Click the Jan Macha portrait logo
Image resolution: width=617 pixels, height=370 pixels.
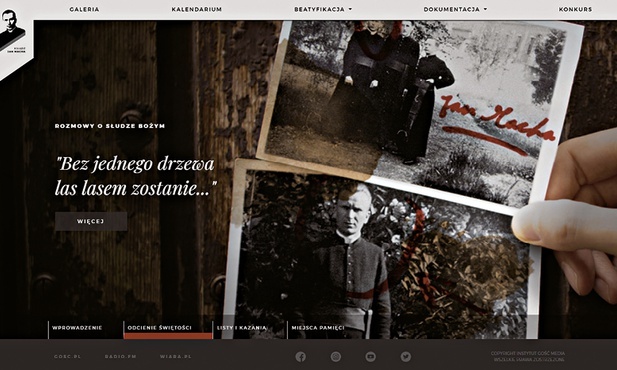[x=12, y=32]
